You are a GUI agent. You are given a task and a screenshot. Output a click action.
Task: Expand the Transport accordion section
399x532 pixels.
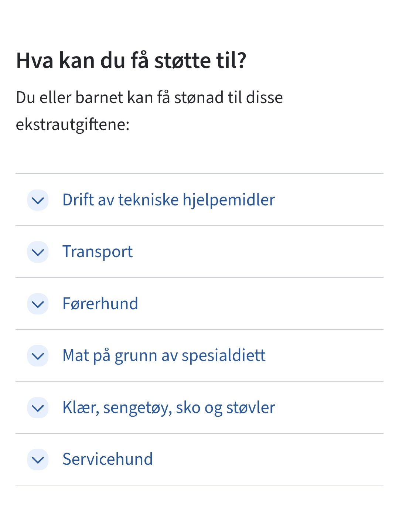pos(199,252)
